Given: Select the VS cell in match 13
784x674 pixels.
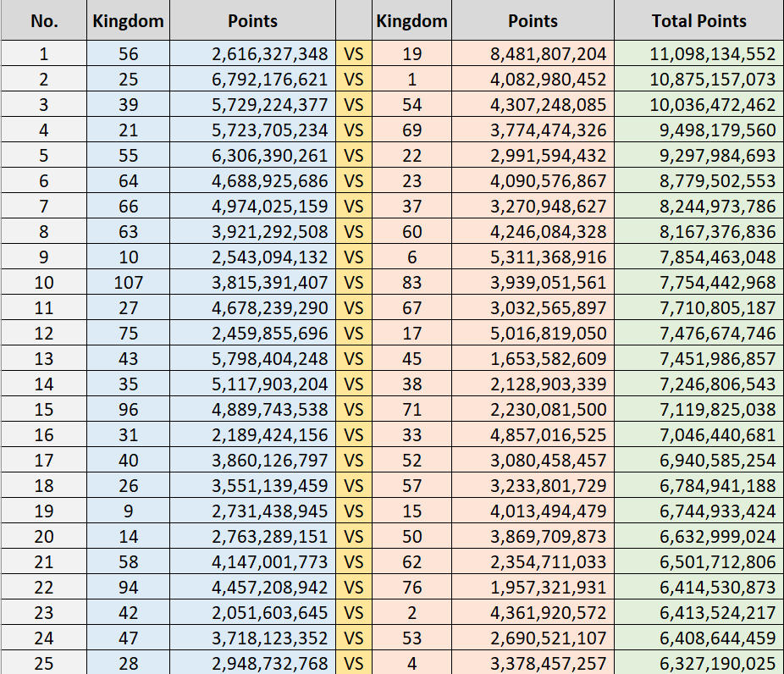Looking at the screenshot, I should point(354,360).
